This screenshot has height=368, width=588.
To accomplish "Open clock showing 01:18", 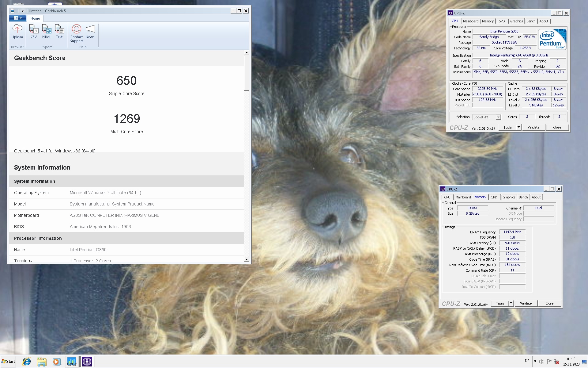I will click(571, 362).
